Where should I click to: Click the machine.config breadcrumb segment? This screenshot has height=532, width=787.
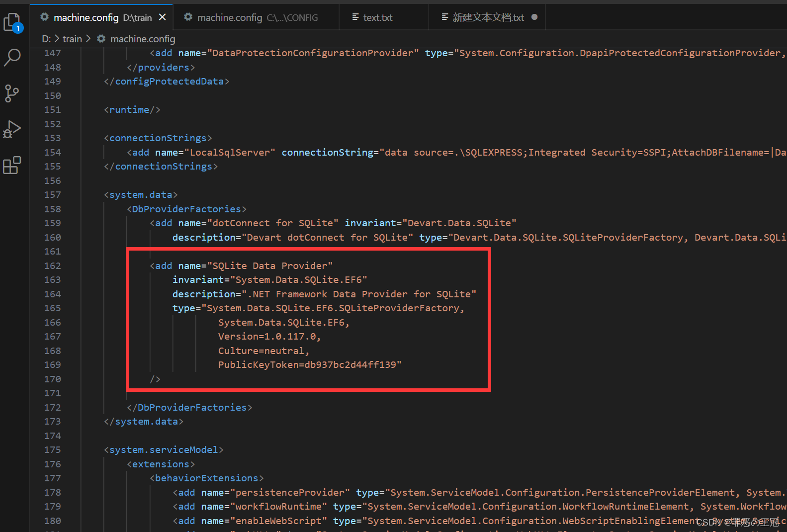pos(143,39)
